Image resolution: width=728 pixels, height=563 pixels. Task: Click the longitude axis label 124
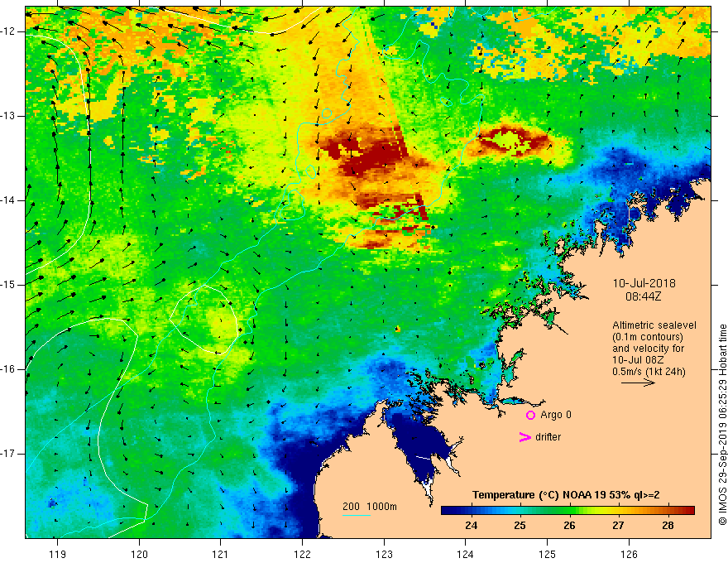[465, 554]
